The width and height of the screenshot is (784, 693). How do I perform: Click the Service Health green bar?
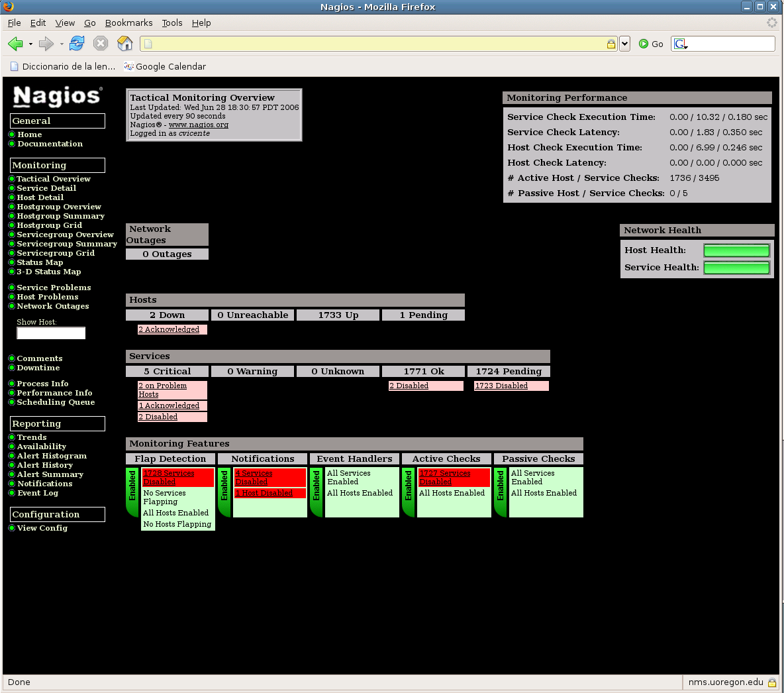(736, 268)
